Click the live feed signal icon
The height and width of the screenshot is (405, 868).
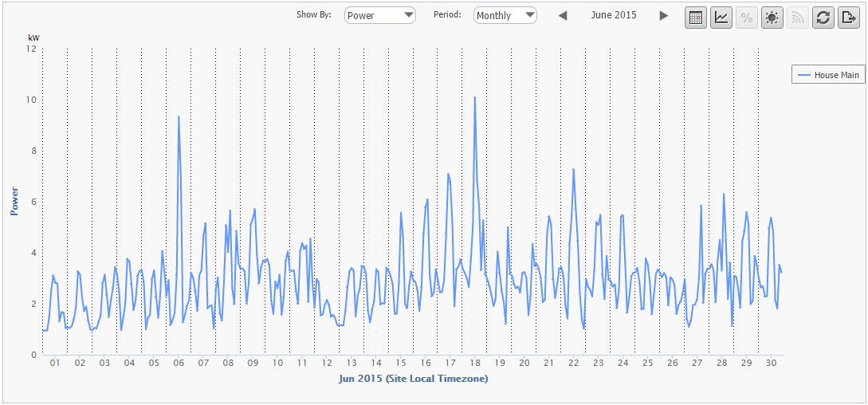click(x=798, y=18)
